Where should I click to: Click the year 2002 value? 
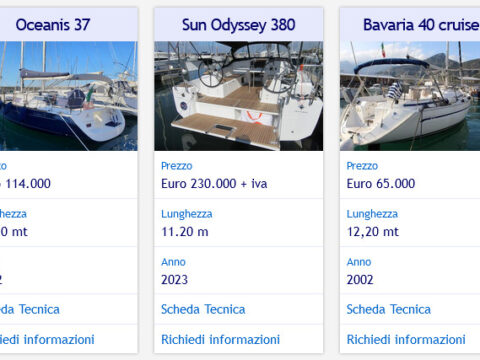360,280
